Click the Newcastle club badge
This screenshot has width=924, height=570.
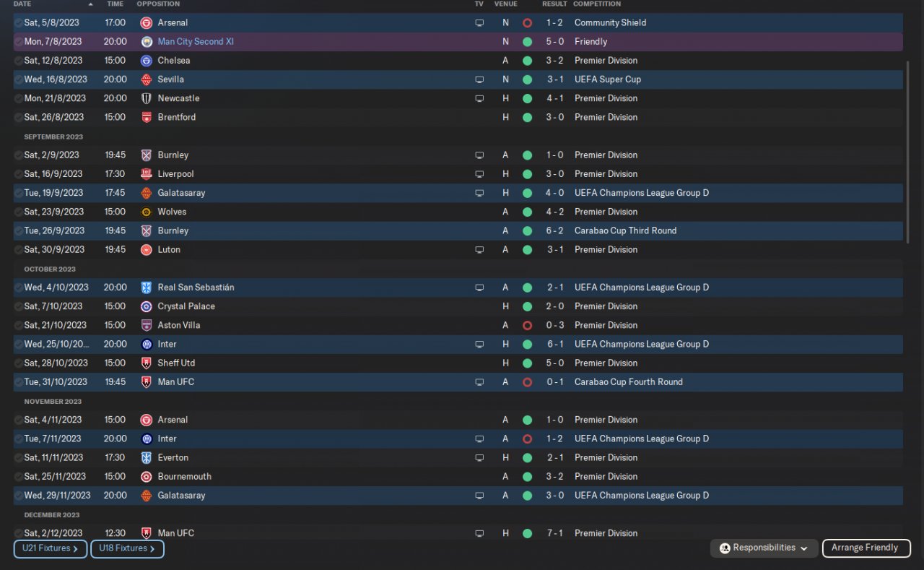click(147, 98)
